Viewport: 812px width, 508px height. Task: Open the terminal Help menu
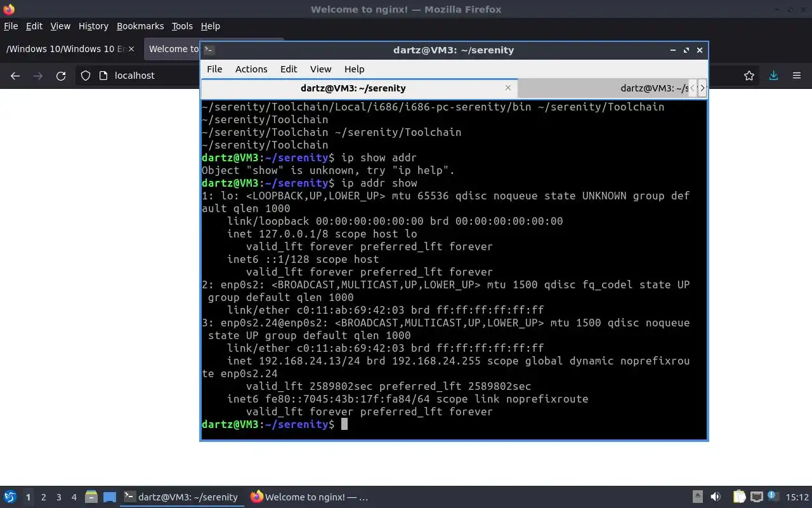coord(354,69)
